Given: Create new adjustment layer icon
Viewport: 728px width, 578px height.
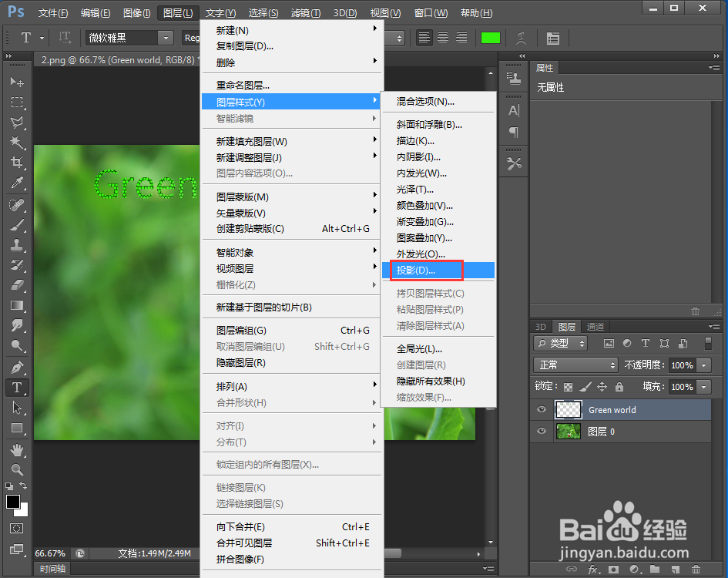Looking at the screenshot, I should 634,570.
